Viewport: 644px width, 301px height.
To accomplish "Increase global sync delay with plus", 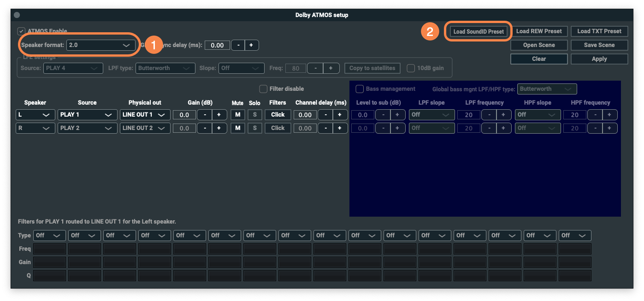I will (x=251, y=45).
